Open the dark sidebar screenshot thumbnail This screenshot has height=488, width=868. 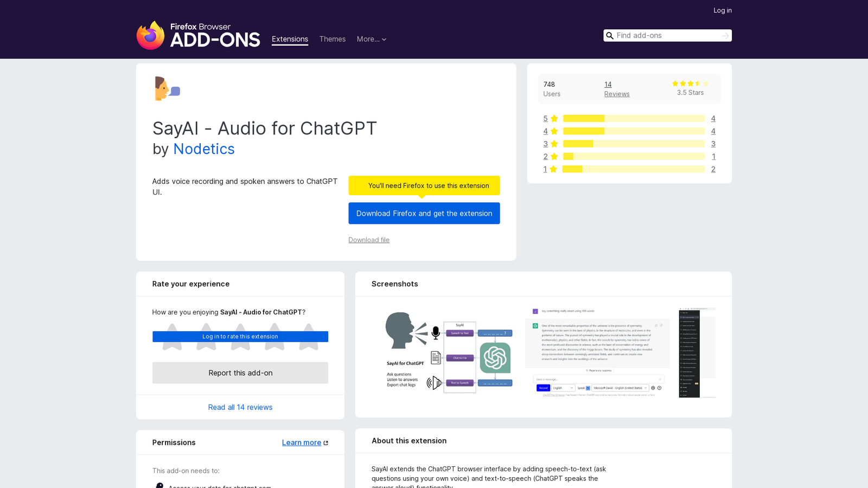point(697,352)
